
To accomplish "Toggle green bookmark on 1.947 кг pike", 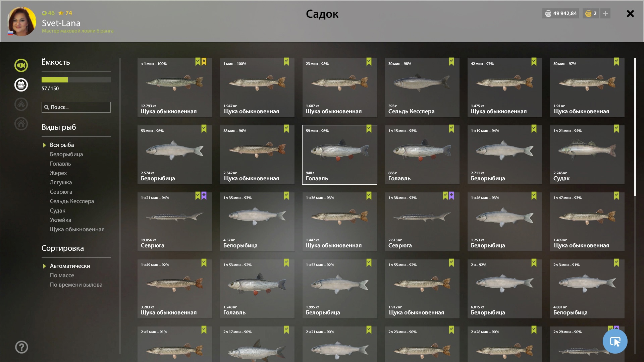I will [x=286, y=62].
